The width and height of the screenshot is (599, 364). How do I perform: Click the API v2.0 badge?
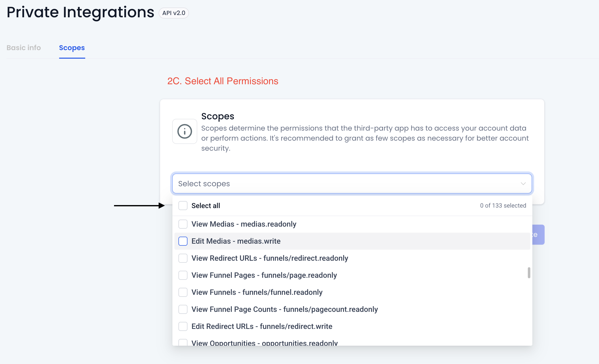coord(174,13)
